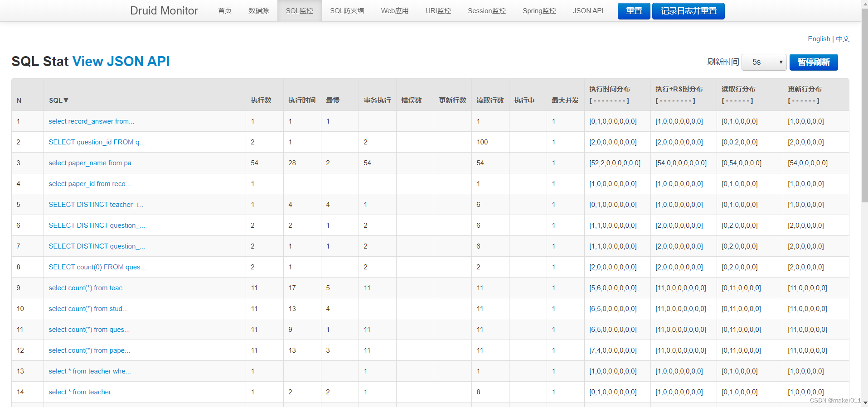
Task: Click the 重置 button
Action: click(x=634, y=11)
